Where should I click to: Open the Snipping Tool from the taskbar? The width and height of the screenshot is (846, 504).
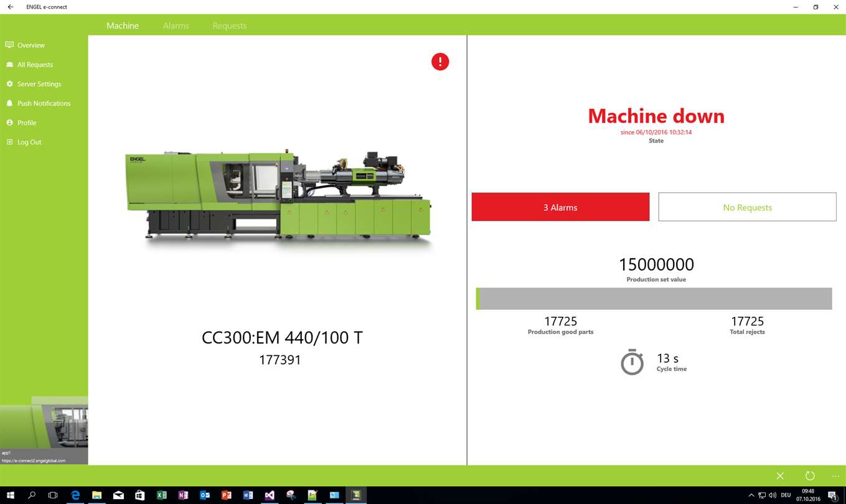click(x=291, y=495)
